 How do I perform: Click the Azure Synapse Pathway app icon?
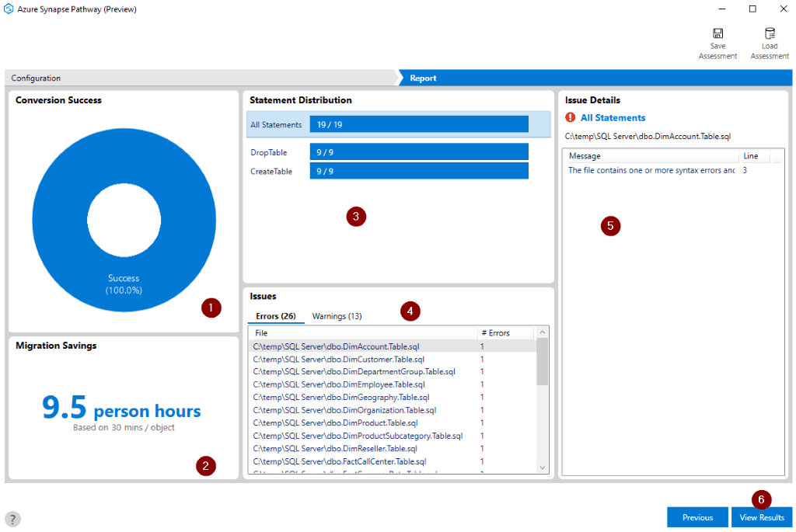click(8, 9)
